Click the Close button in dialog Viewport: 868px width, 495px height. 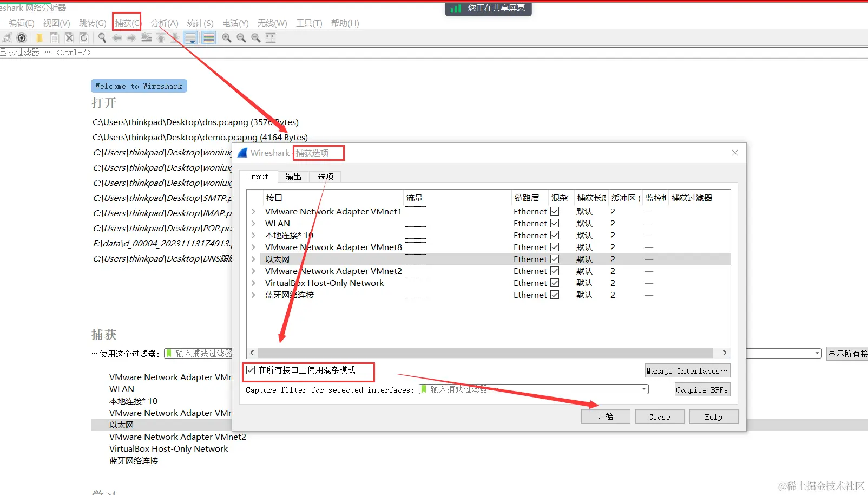pyautogui.click(x=659, y=416)
